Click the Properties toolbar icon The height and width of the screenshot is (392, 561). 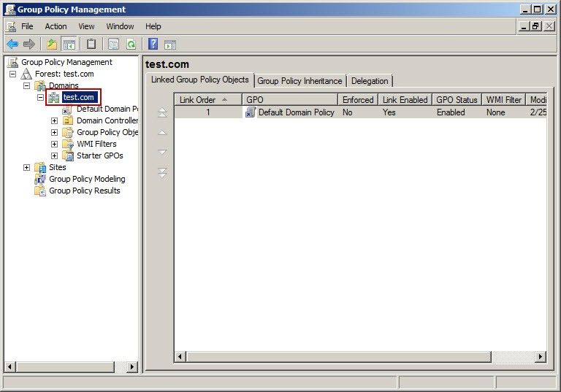coord(113,45)
